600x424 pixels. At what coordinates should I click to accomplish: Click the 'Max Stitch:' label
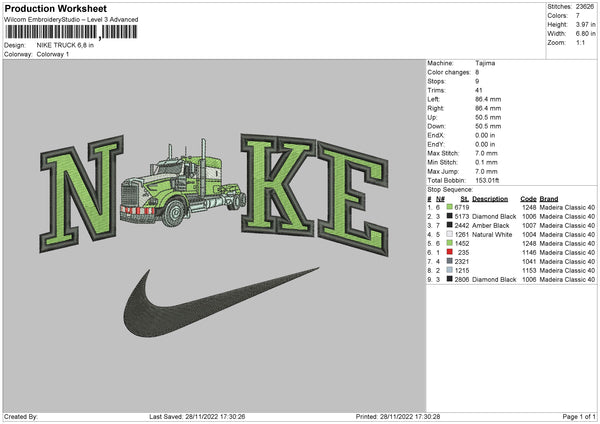(443, 153)
